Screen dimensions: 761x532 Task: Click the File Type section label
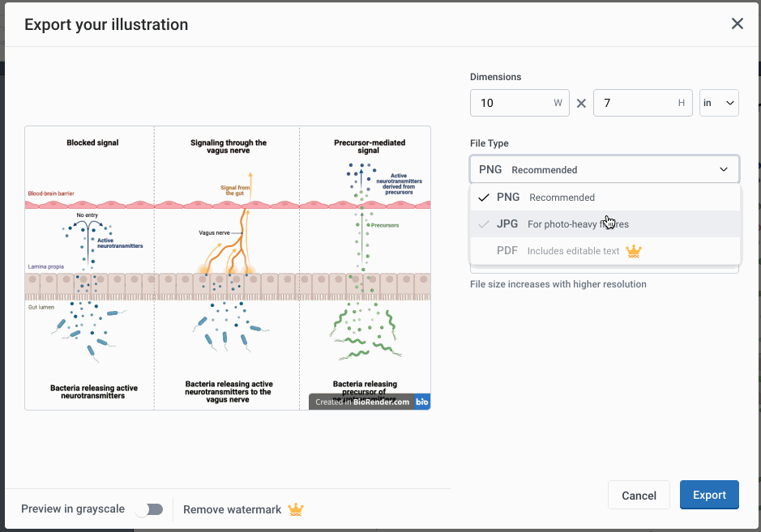point(488,143)
